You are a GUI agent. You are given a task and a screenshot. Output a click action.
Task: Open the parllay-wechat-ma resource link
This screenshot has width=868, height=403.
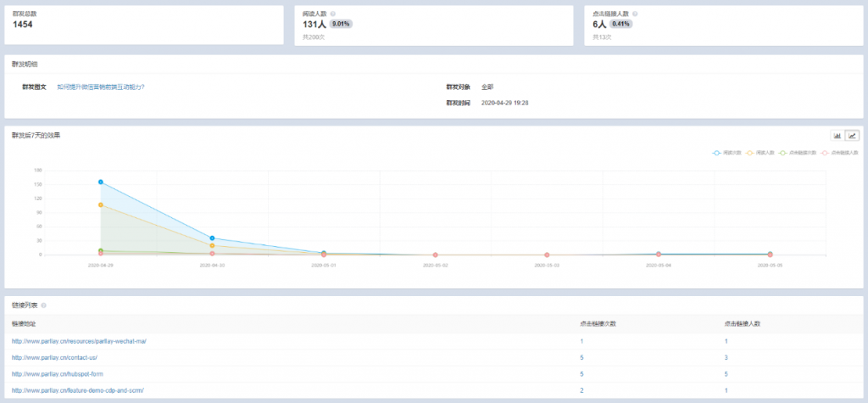point(79,341)
